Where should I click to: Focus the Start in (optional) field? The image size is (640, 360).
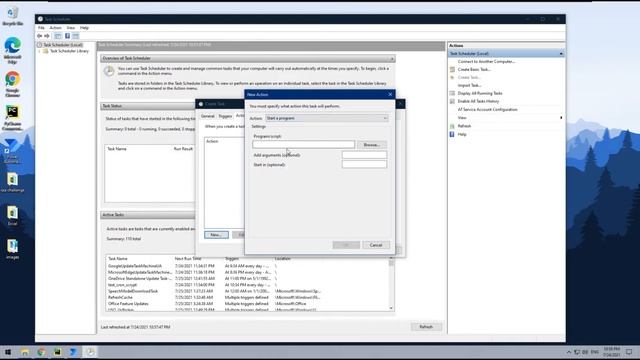click(364, 164)
